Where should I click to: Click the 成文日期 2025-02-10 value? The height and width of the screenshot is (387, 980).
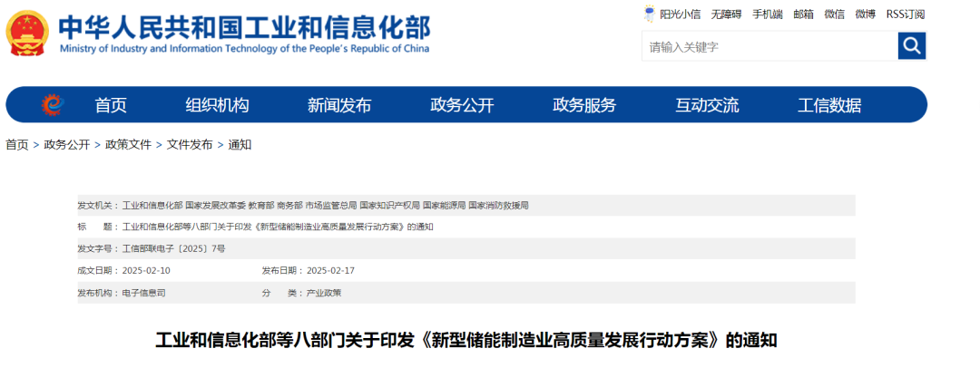pyautogui.click(x=146, y=270)
